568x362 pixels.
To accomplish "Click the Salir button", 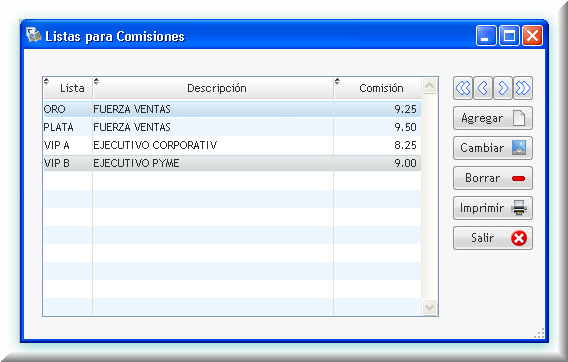I will click(x=493, y=238).
